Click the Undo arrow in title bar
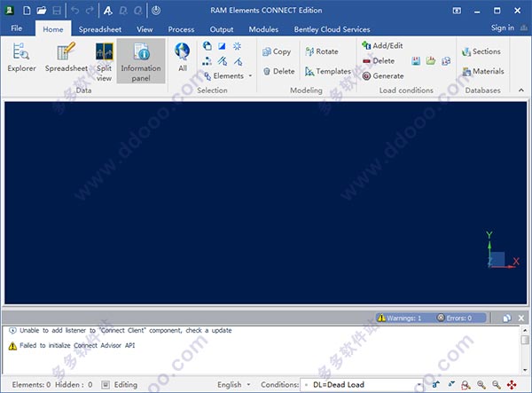The width and height of the screenshot is (532, 393). 75,11
